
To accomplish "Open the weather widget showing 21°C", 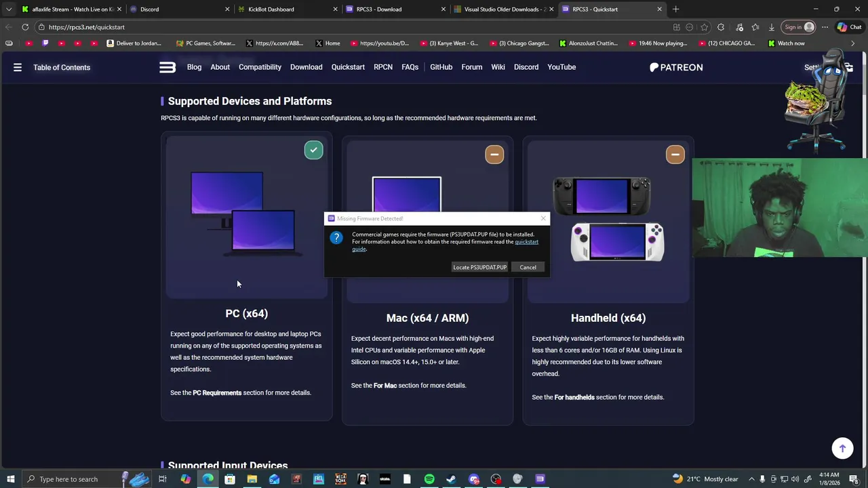I will (x=705, y=479).
